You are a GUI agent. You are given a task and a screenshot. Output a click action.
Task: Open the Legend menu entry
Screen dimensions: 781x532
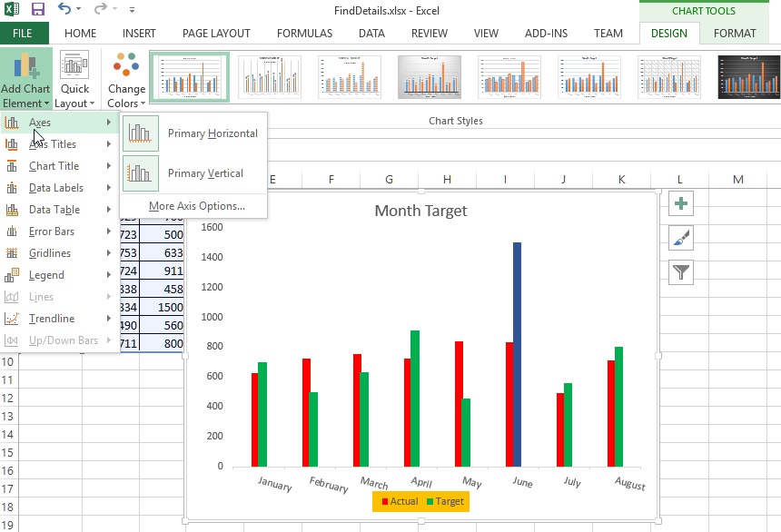tap(60, 275)
